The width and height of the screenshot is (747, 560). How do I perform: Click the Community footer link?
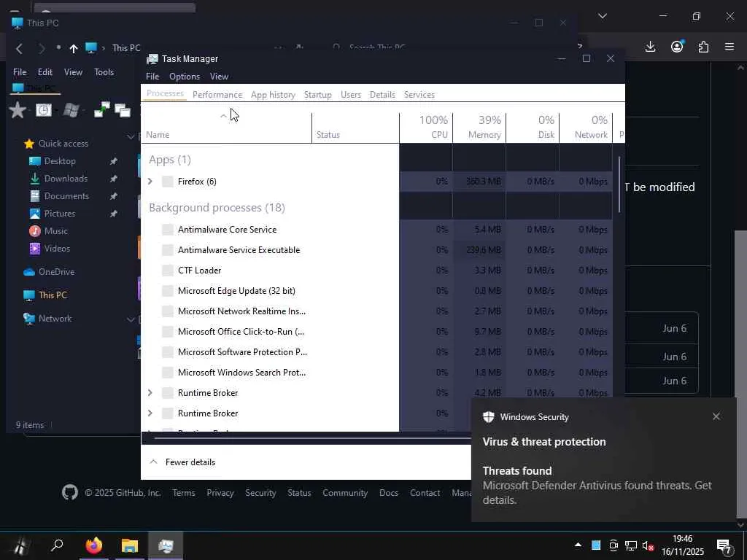point(345,493)
